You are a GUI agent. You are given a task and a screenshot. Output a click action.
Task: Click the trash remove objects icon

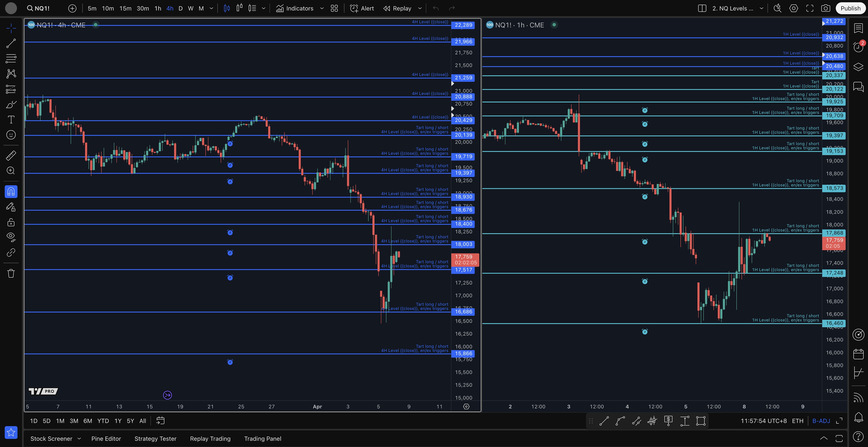coord(11,273)
